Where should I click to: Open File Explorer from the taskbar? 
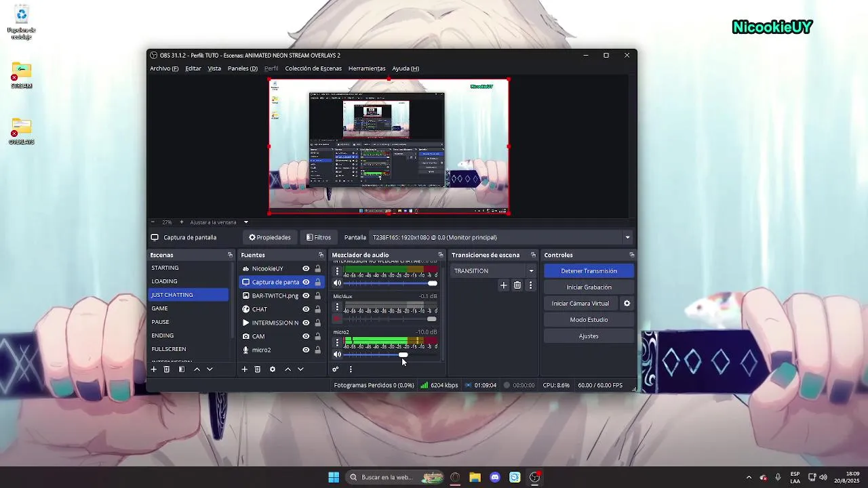(475, 477)
